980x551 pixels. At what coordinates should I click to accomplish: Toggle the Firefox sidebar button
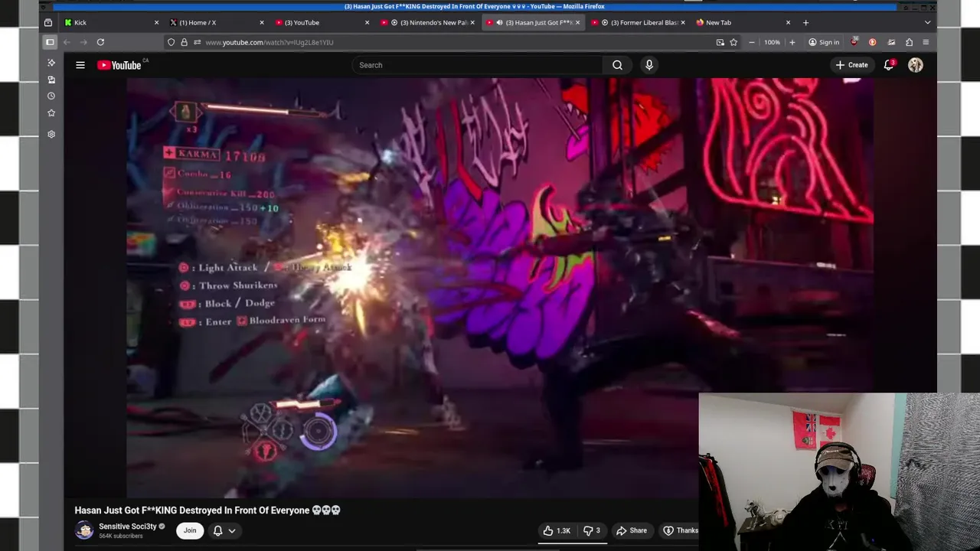(x=50, y=42)
